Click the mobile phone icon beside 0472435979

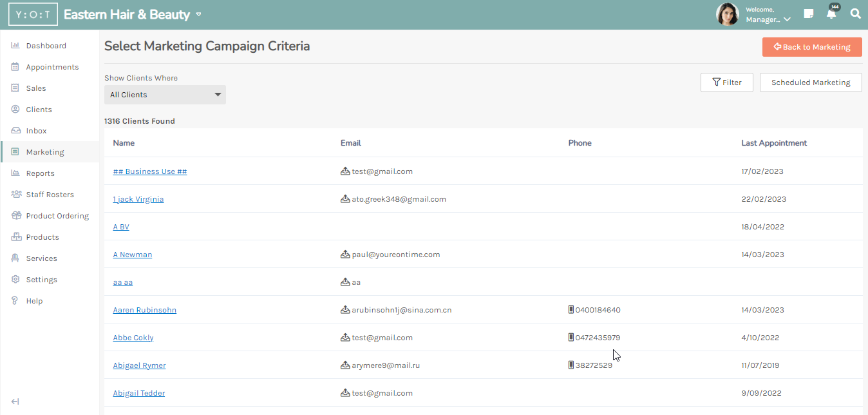[571, 338]
